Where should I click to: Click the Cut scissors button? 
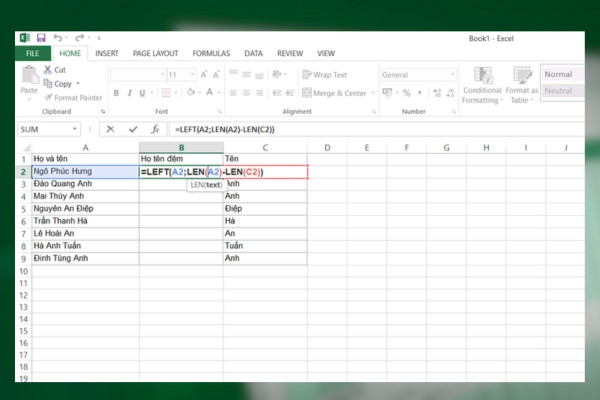pyautogui.click(x=55, y=70)
